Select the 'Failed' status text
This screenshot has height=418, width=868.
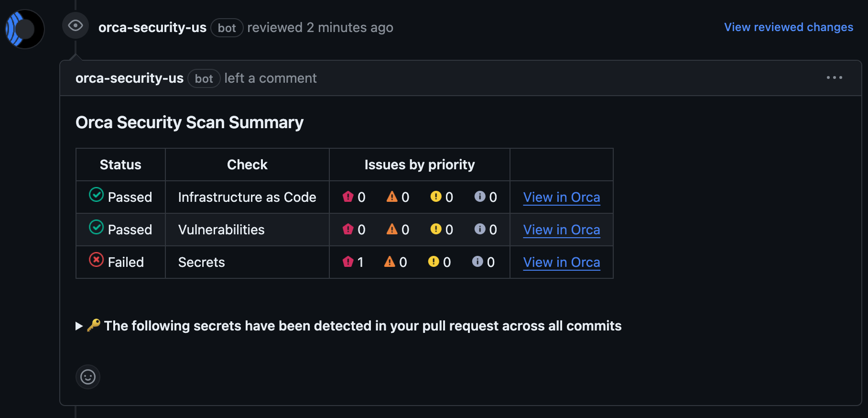[x=126, y=262]
